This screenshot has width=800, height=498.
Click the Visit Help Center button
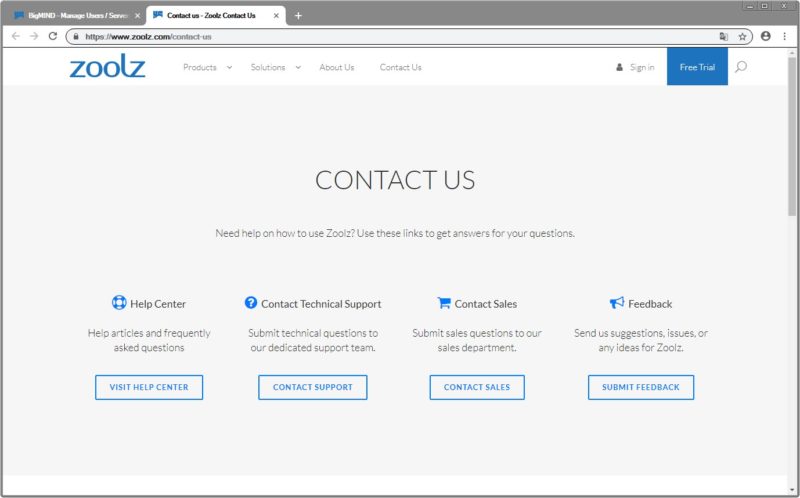click(149, 387)
